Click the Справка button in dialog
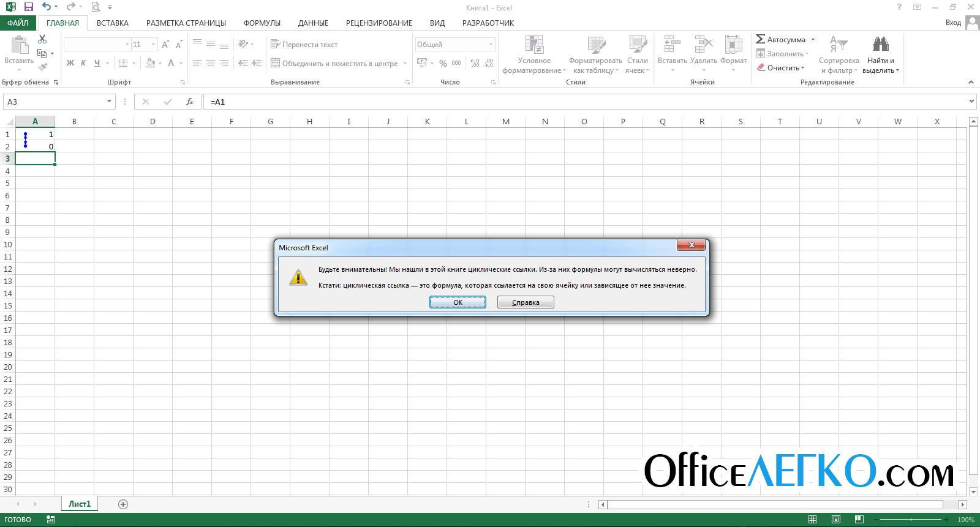Screen dimensions: 980x527 click(x=526, y=302)
